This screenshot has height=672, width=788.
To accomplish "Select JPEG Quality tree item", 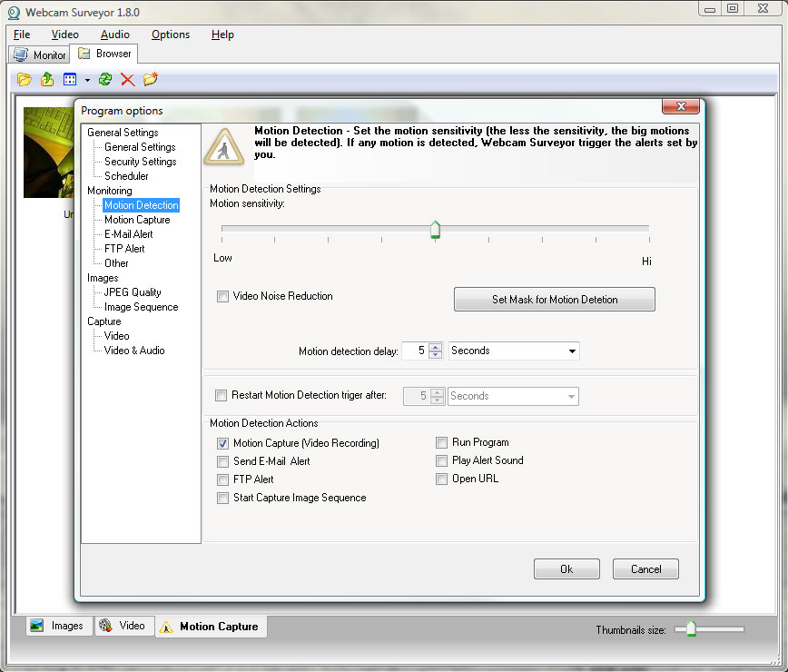I will pyautogui.click(x=133, y=293).
